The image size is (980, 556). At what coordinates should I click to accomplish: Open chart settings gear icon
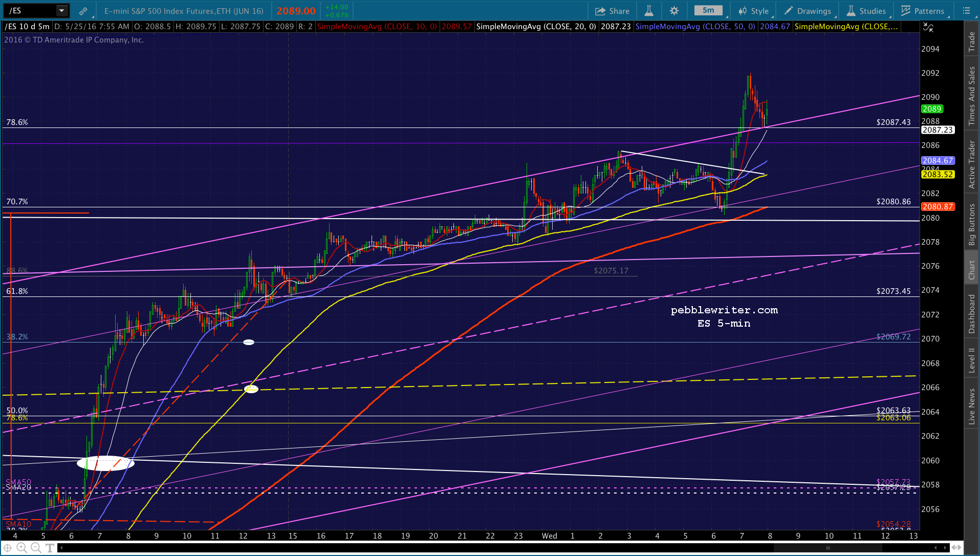674,11
